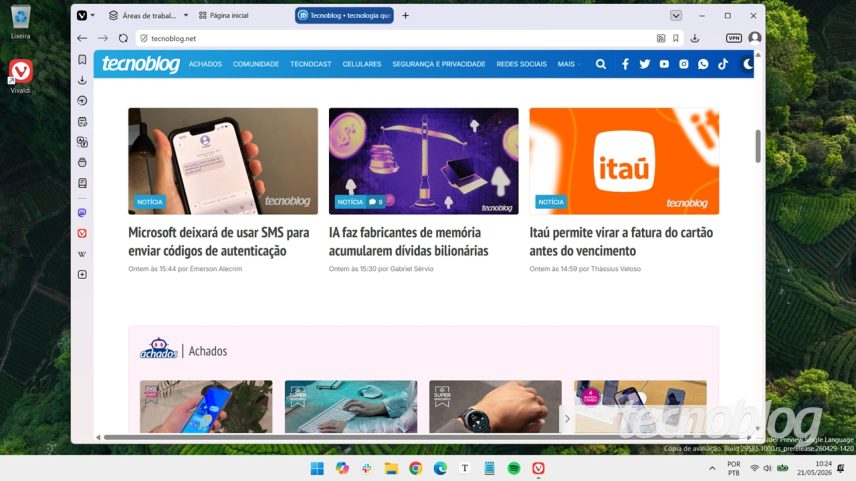This screenshot has width=856, height=481.
Task: Open Tecnoblog search icon
Action: coord(601,64)
